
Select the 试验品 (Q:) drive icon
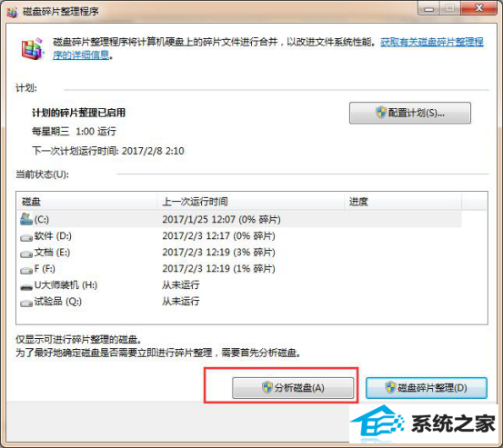pos(26,303)
